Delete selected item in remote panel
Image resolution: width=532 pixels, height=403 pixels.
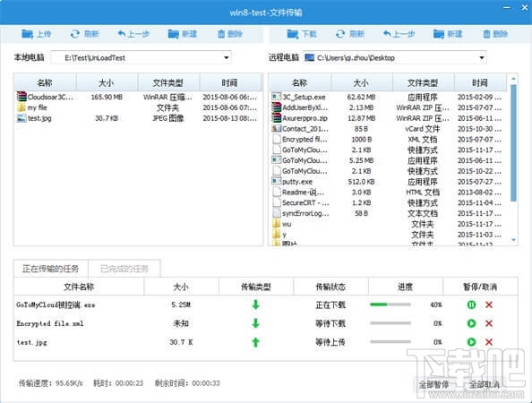point(495,34)
